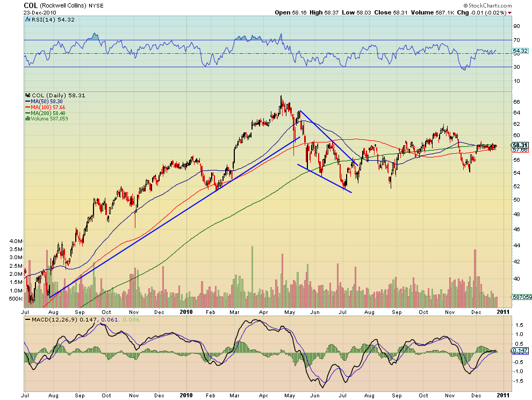The image size is (532, 400).
Task: Click the Open 58.16 quote value
Action: click(290, 12)
